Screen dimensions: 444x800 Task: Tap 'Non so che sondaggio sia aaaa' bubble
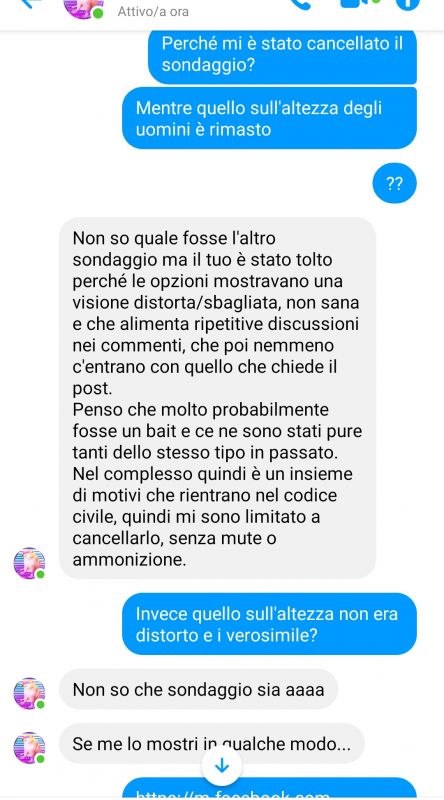[x=199, y=689]
